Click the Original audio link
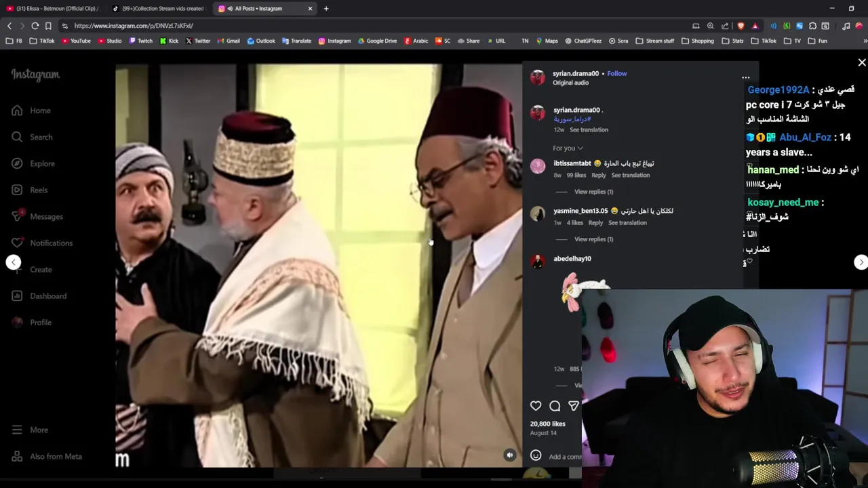 [x=570, y=83]
